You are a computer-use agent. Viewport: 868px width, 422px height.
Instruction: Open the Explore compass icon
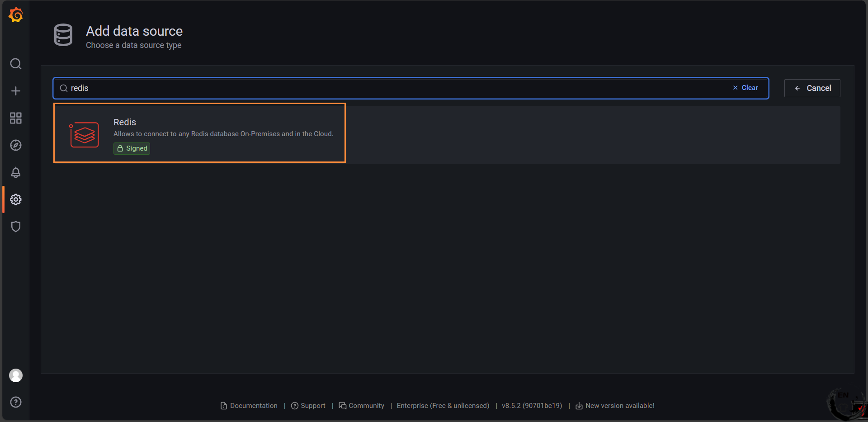coord(16,145)
